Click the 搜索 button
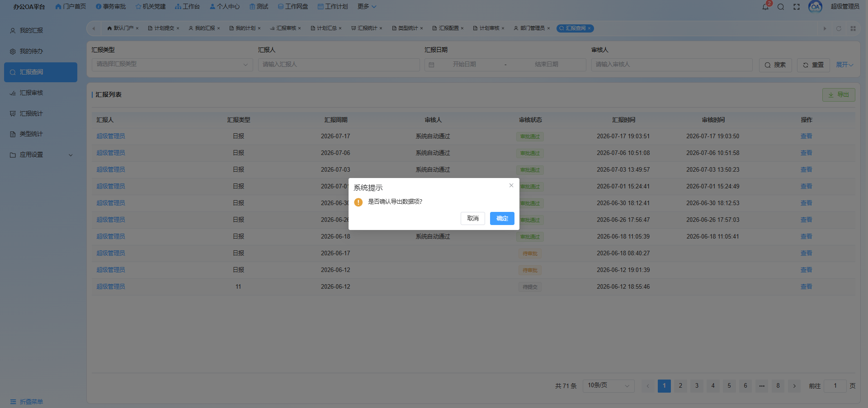868x408 pixels. [x=775, y=65]
